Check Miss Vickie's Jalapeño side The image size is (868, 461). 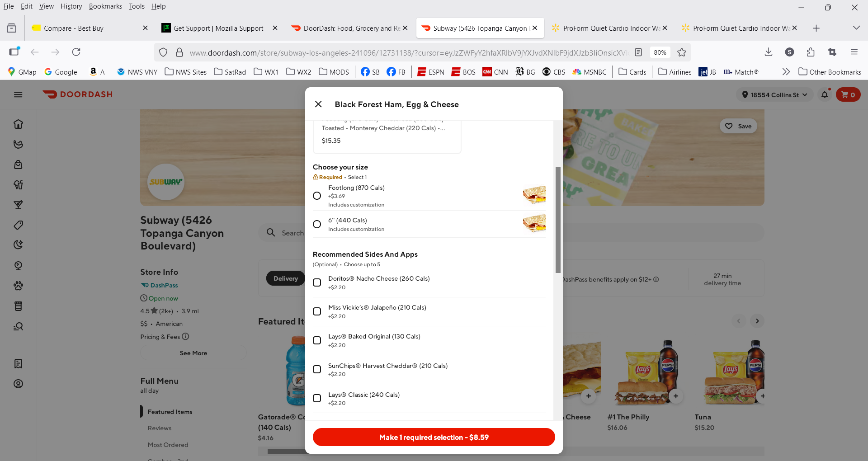coord(317,311)
